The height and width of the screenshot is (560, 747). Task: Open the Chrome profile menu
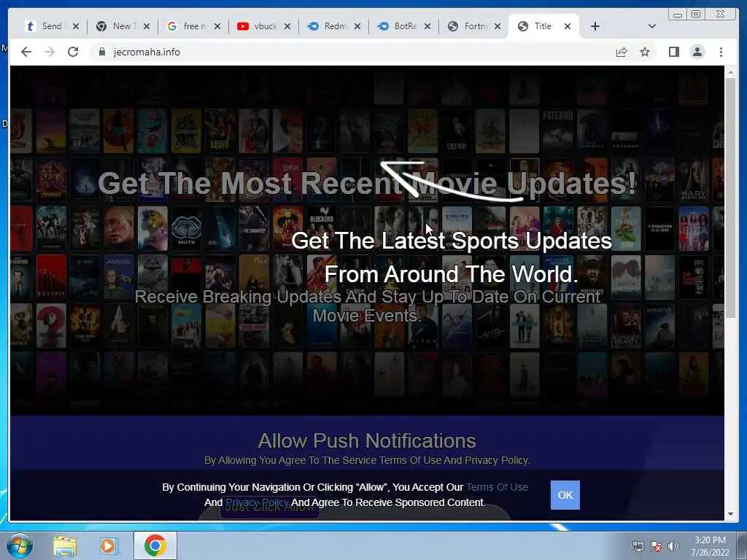[697, 52]
